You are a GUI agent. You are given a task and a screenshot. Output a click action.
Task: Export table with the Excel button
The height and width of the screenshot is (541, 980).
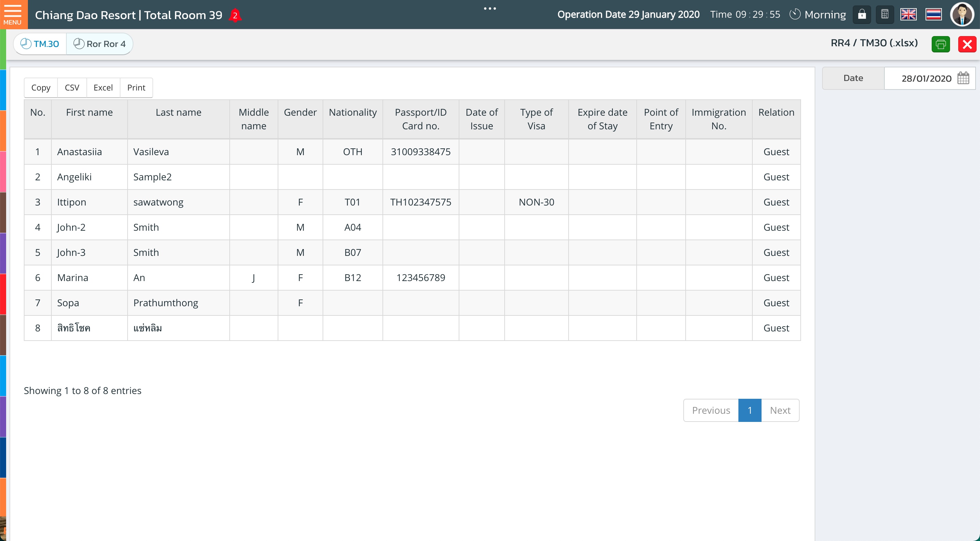pos(103,87)
